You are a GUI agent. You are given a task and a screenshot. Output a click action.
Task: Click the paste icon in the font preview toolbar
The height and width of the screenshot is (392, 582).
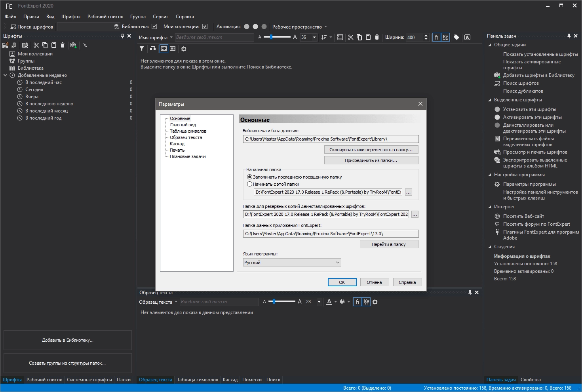[x=368, y=37]
